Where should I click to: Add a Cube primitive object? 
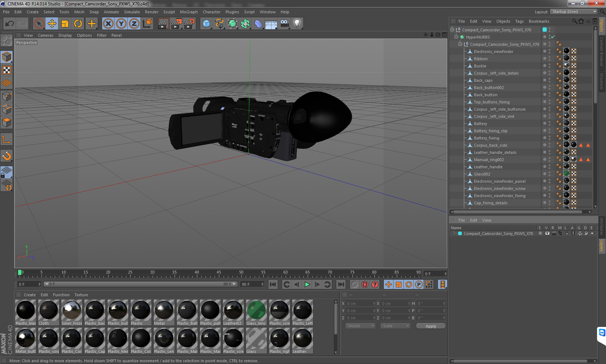point(206,24)
